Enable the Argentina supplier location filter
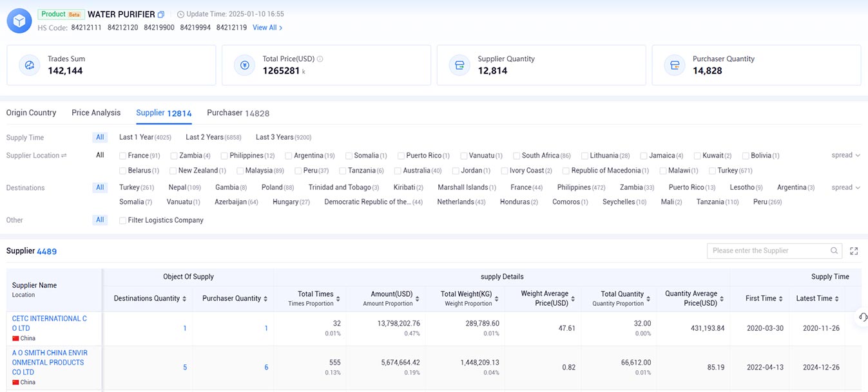Viewport: 868px width, 392px height. pos(289,156)
